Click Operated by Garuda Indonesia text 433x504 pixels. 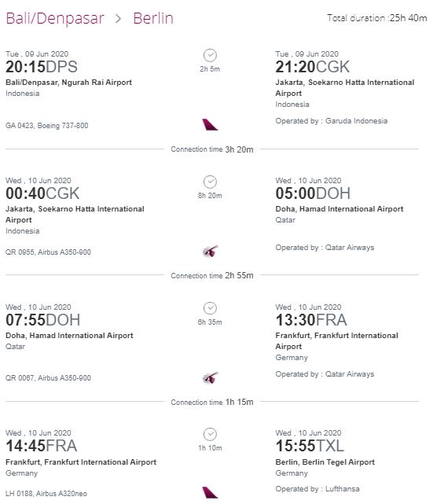click(x=332, y=121)
